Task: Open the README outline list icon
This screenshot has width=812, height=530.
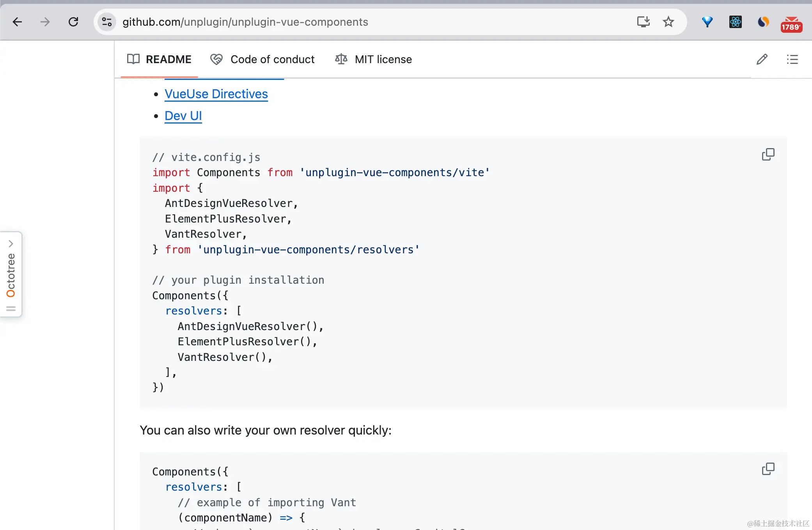Action: (x=792, y=59)
